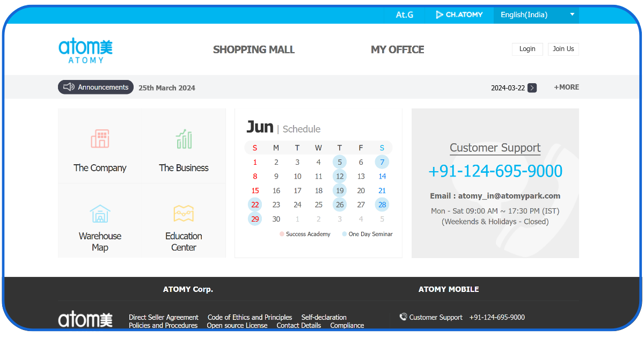Open the English(India) language dropdown
The width and height of the screenshot is (644, 337).
pyautogui.click(x=536, y=15)
